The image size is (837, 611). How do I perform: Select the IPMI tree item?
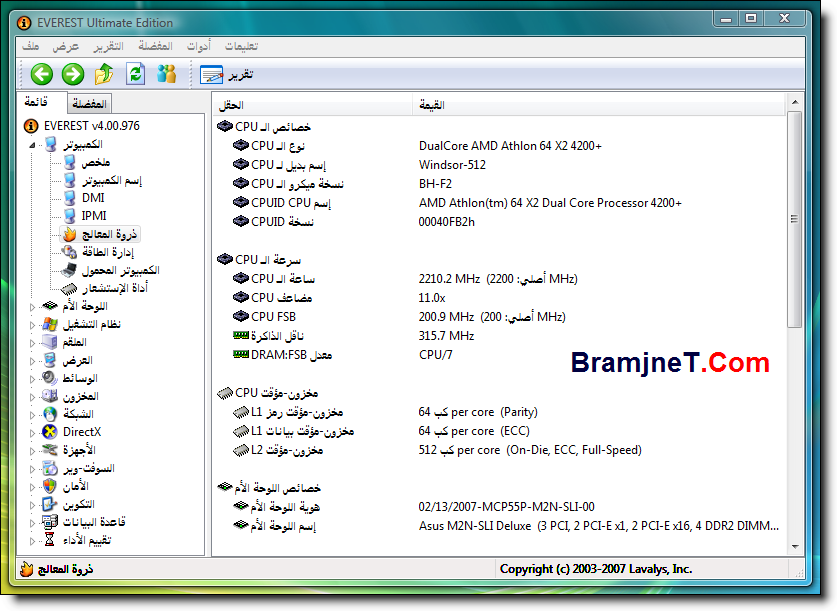pos(94,216)
